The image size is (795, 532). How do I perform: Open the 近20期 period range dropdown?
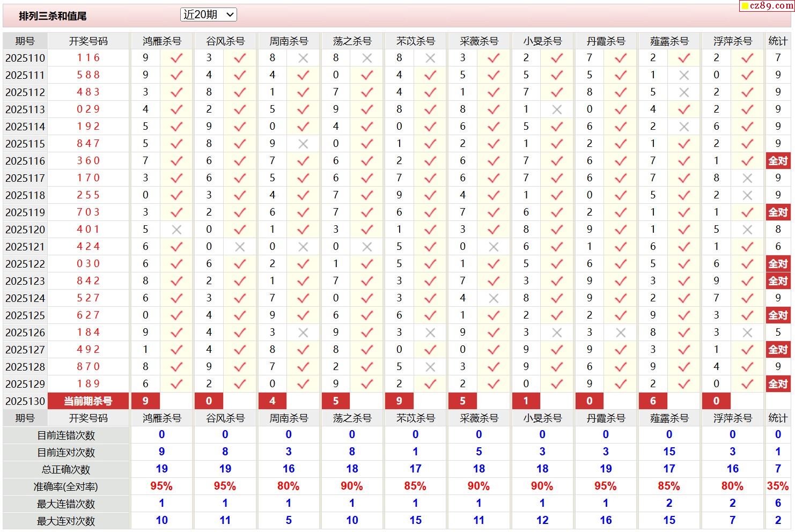[x=208, y=15]
